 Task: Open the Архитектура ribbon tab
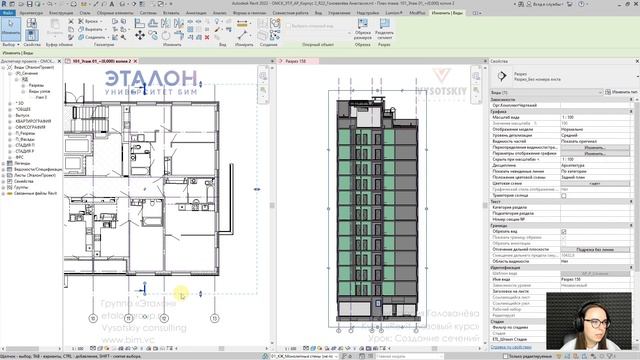(31, 13)
